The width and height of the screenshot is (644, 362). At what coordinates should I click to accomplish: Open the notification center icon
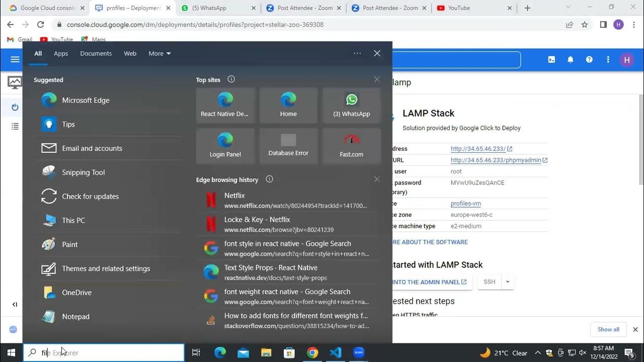[629, 353]
